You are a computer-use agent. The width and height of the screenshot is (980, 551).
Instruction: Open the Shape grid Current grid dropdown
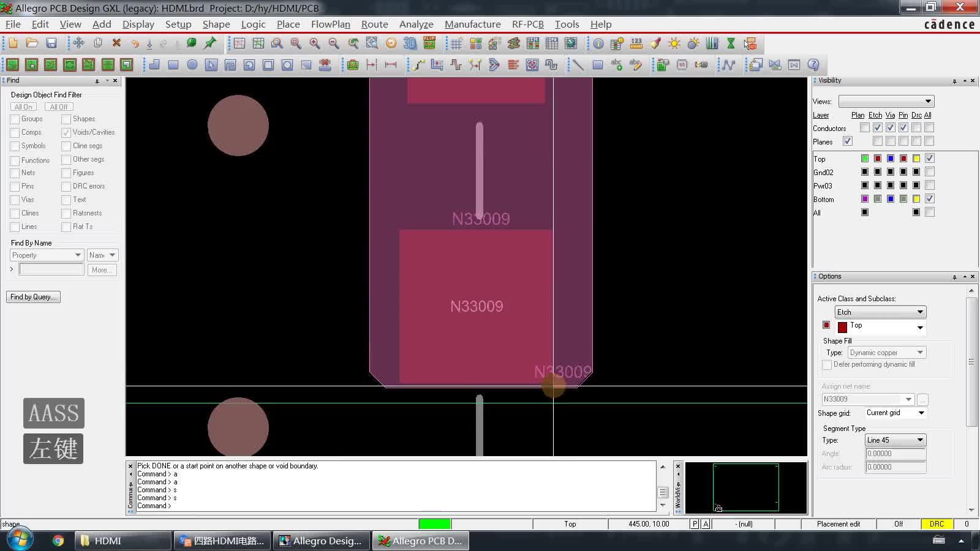coord(895,413)
